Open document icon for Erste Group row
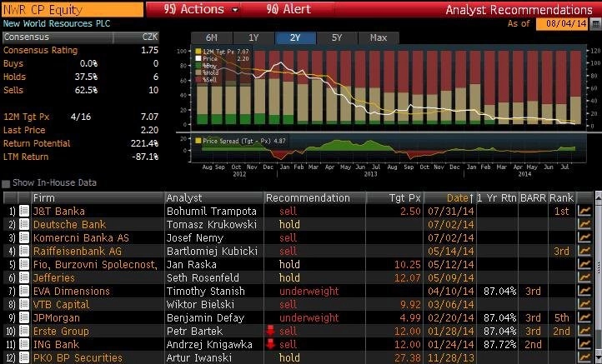Viewport: 602px width, 364px height. [24, 331]
